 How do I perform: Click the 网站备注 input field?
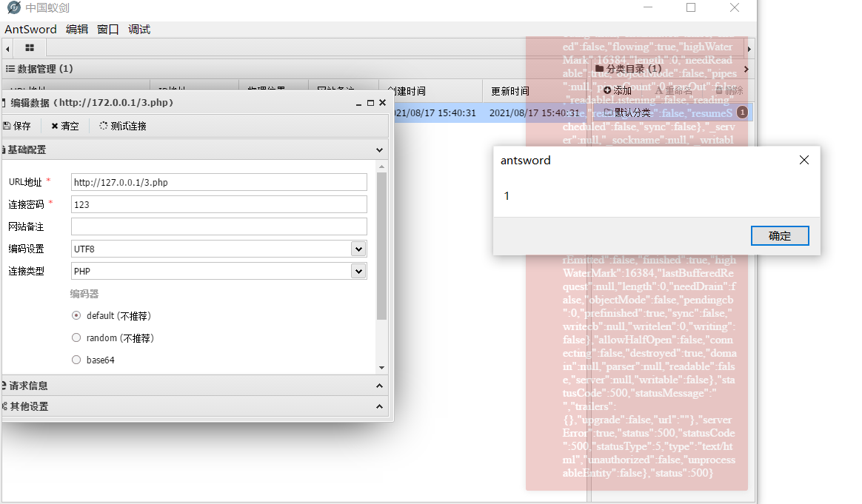tap(218, 226)
